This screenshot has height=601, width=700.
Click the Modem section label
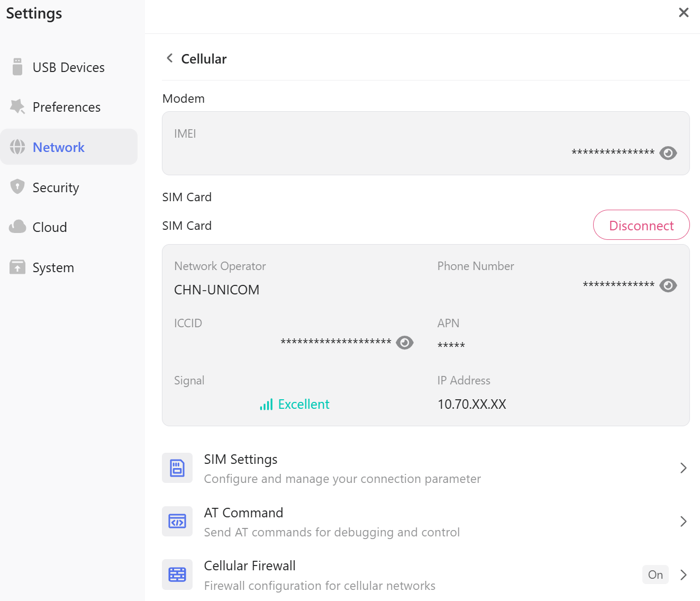(x=184, y=98)
